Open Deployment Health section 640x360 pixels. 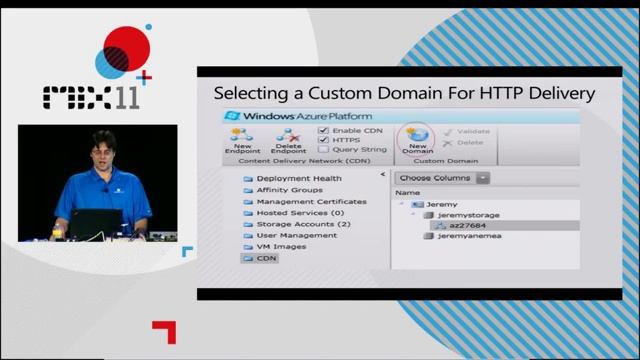(x=299, y=178)
